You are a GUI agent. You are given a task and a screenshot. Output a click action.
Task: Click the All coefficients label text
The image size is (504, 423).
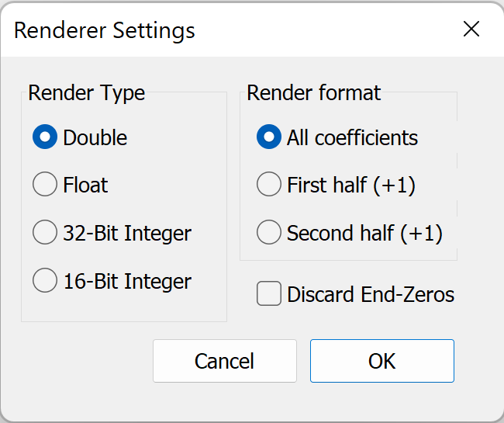pos(352,137)
